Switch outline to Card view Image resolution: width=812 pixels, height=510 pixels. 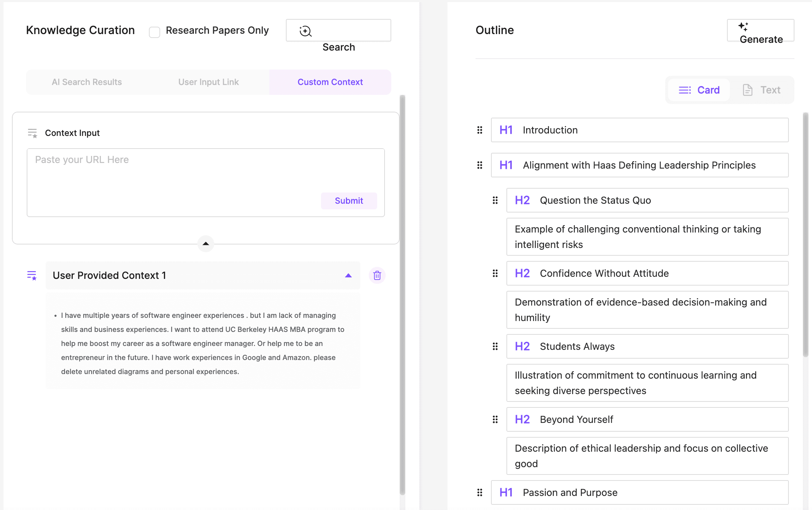(699, 90)
